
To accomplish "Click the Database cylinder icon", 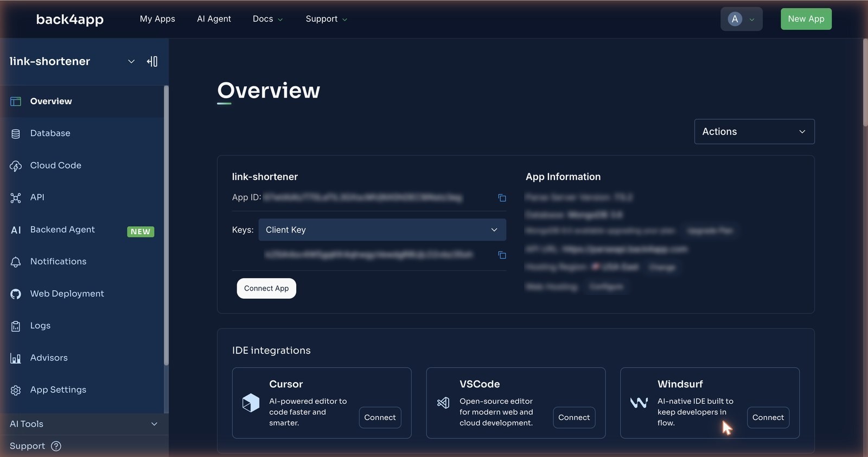I will click(16, 133).
